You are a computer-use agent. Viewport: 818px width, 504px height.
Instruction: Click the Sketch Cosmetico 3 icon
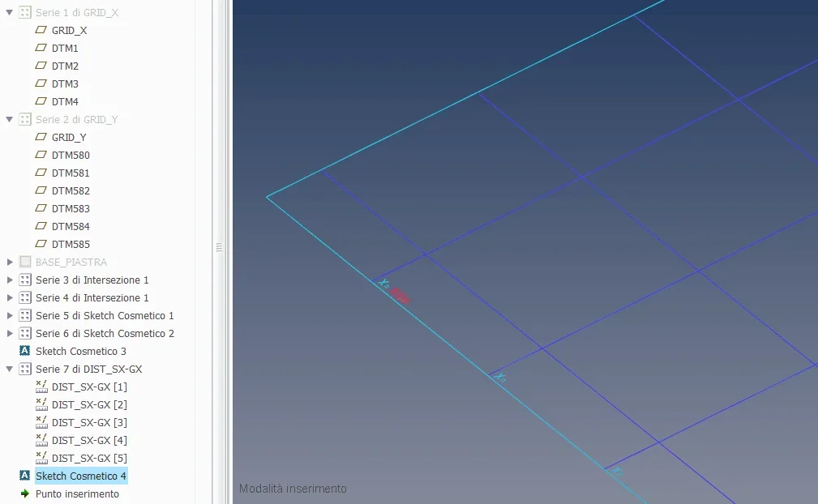click(24, 351)
